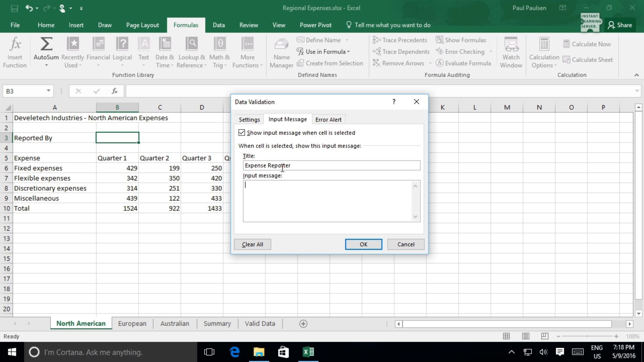Open the Watch Window
Image resolution: width=644 pixels, height=362 pixels.
511,52
